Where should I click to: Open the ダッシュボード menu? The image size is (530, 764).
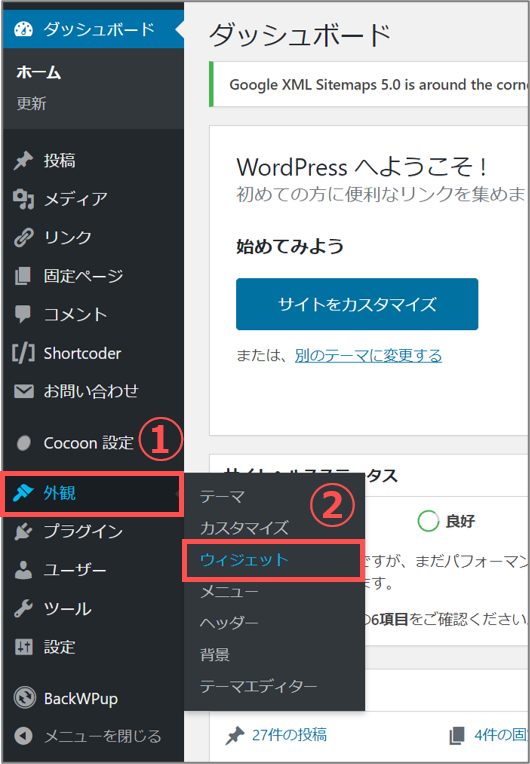[x=93, y=29]
